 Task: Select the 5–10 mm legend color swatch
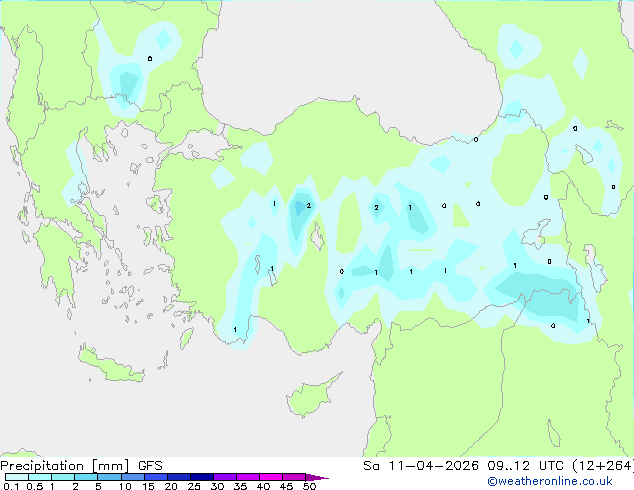pos(109,477)
